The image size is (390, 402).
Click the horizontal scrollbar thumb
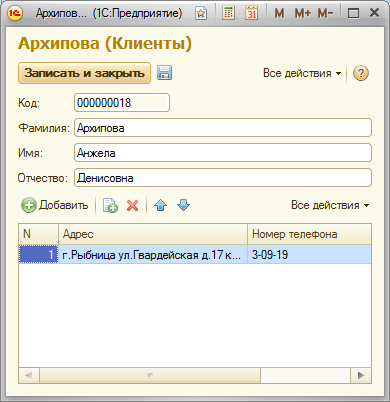point(150,376)
